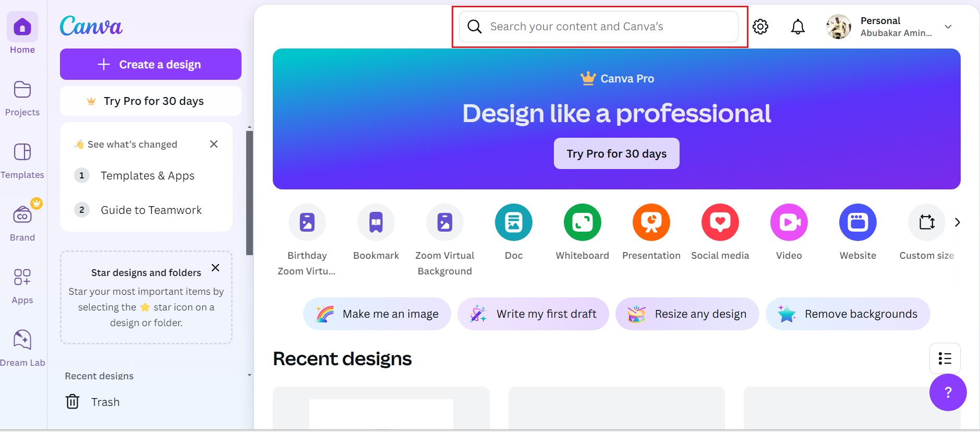This screenshot has height=432, width=980.
Task: Close the 'Star designs and folders' tip
Action: click(215, 268)
